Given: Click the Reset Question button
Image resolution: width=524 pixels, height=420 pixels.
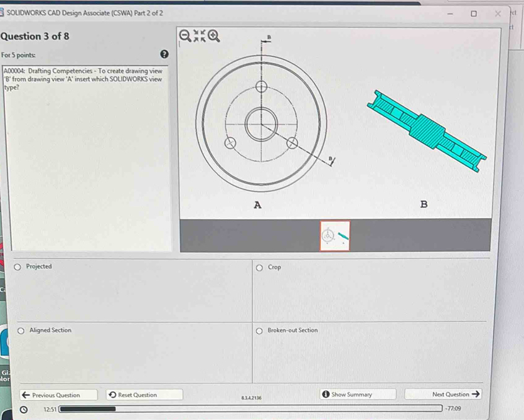Looking at the screenshot, I should 144,395.
